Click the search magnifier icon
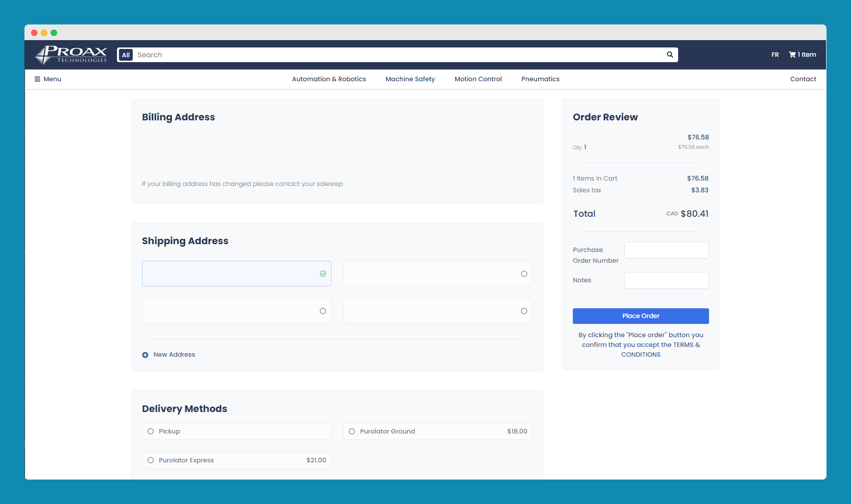This screenshot has width=851, height=504. point(670,54)
